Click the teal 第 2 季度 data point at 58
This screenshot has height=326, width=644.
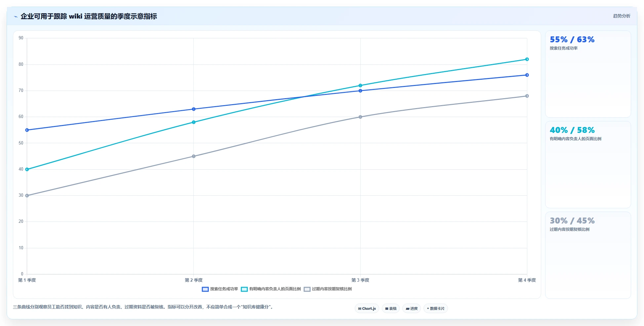click(x=194, y=122)
